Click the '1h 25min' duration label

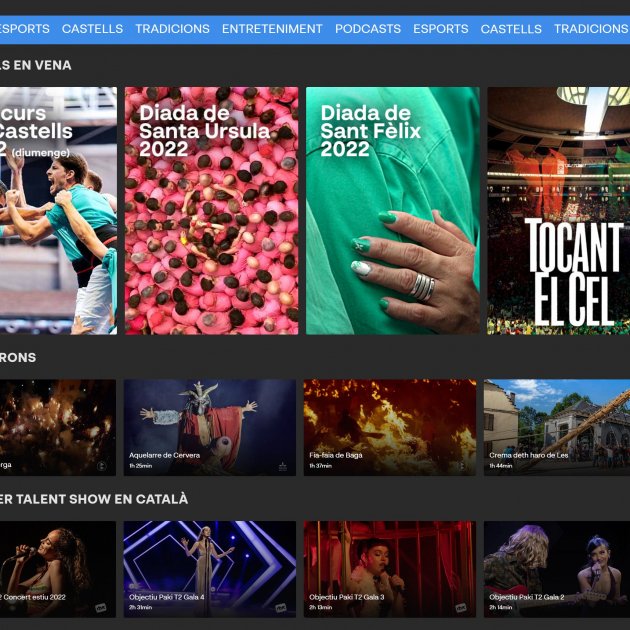point(141,466)
